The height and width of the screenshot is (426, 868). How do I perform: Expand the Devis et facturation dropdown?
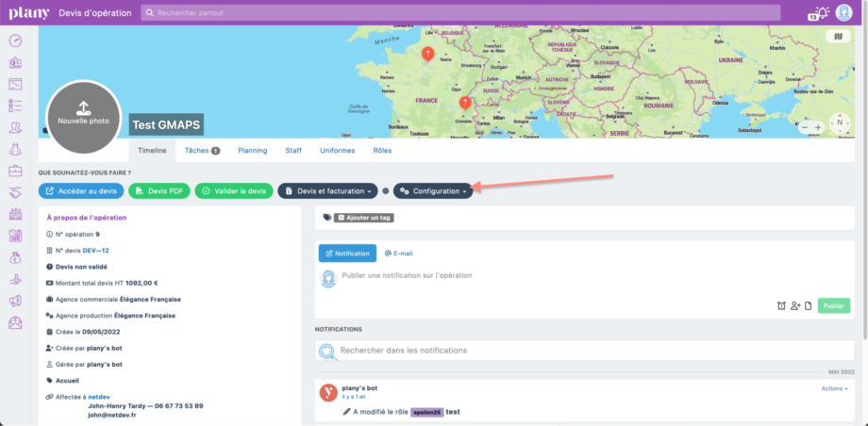coord(327,191)
